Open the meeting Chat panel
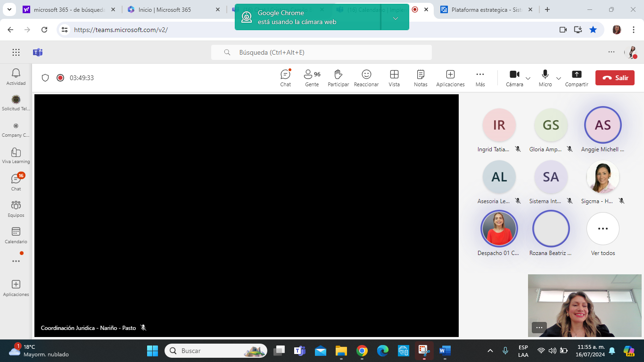This screenshot has width=644, height=362. 286,78
